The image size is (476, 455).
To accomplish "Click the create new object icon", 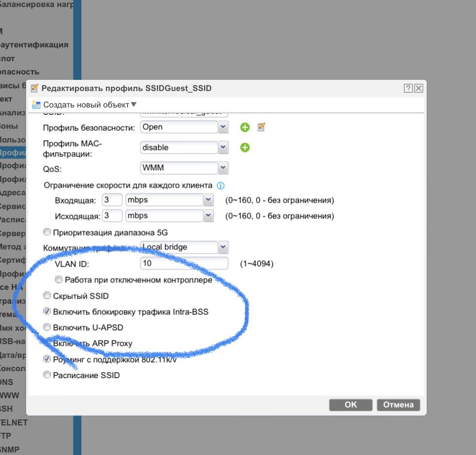I will coord(36,105).
